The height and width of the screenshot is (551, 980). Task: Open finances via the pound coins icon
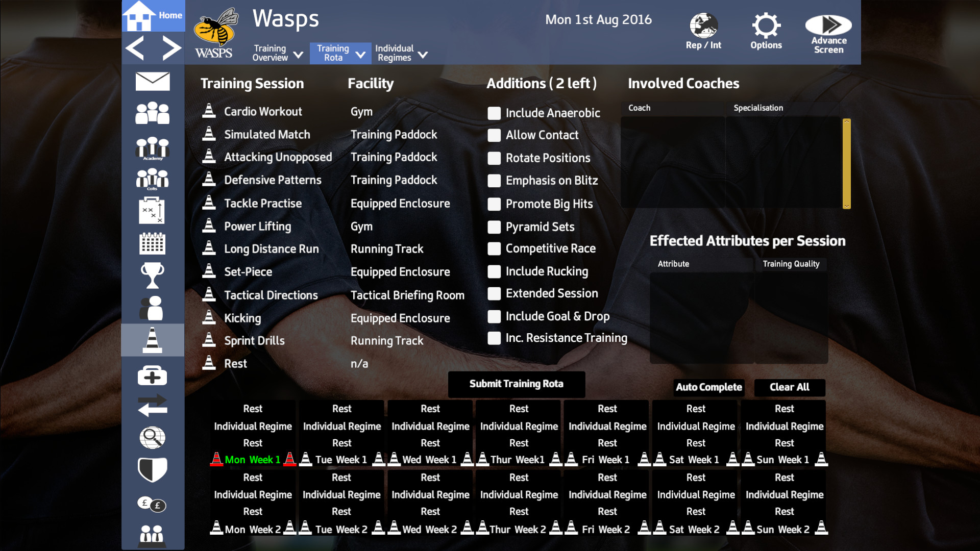(152, 505)
